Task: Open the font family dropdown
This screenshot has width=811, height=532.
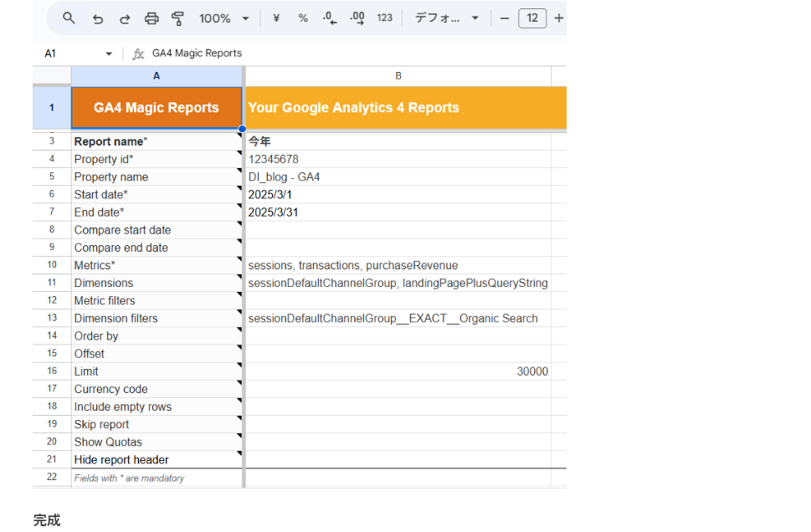Action: (447, 18)
